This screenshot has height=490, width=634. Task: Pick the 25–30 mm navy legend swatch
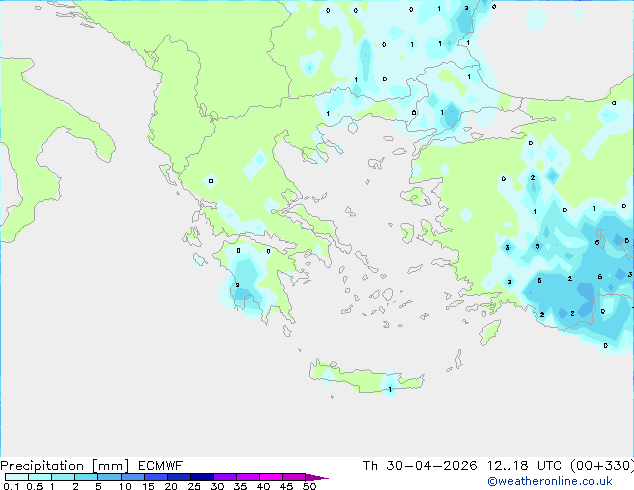click(201, 477)
